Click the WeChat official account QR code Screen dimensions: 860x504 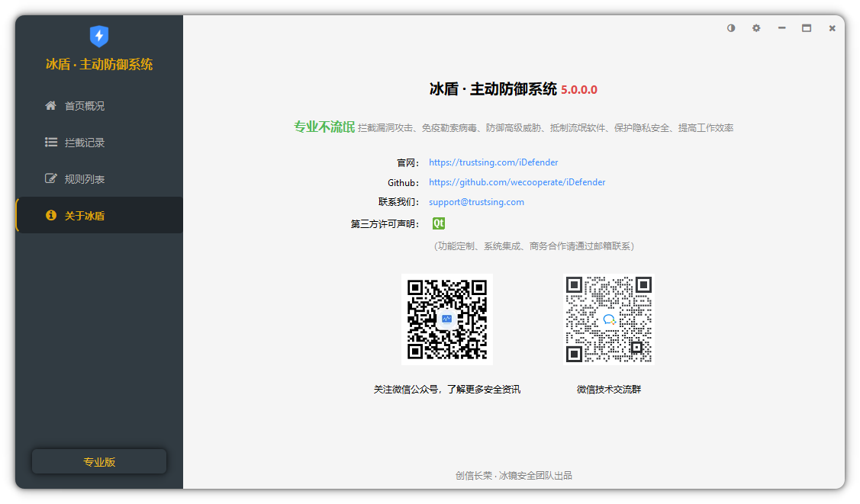(x=447, y=319)
